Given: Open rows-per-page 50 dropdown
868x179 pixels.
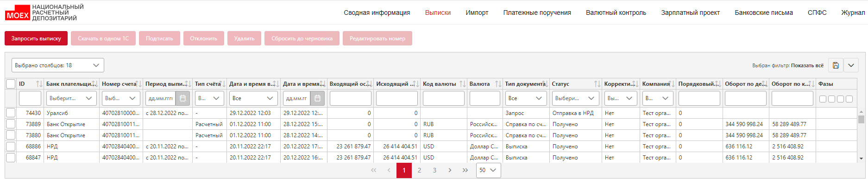Looking at the screenshot, I should click(488, 170).
